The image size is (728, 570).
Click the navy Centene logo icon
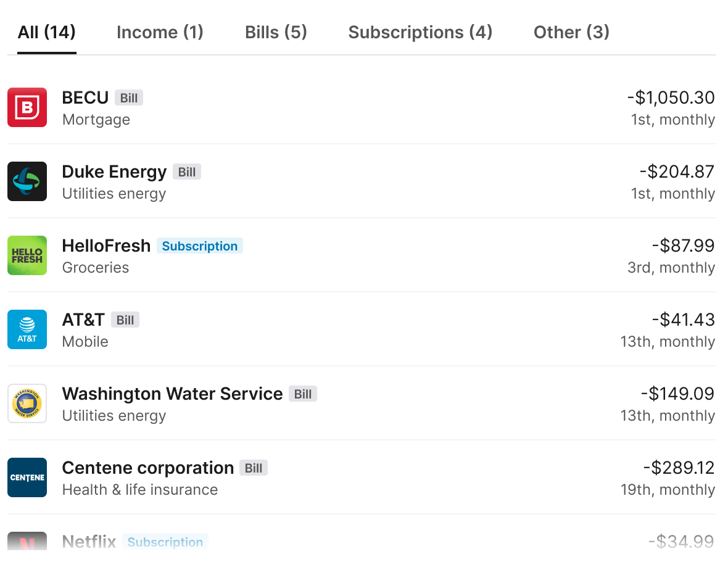coord(27,477)
